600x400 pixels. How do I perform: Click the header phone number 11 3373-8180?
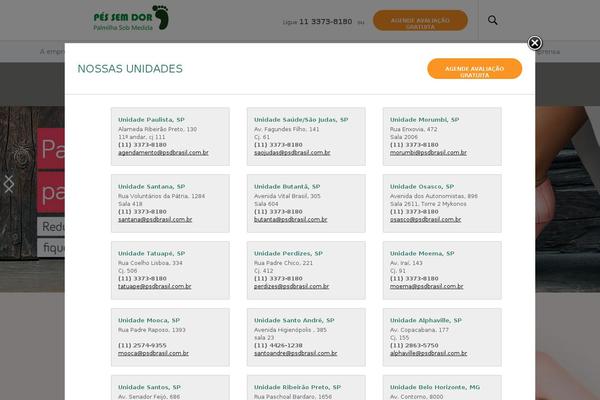326,21
